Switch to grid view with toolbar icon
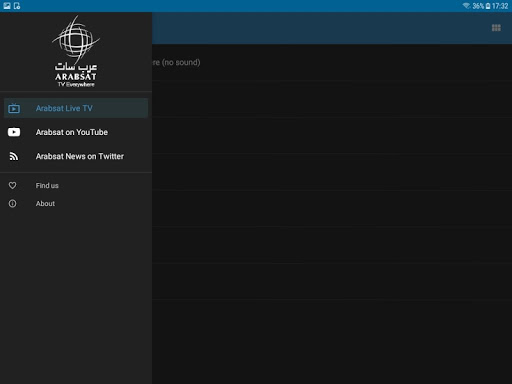This screenshot has width=512, height=384. [x=496, y=28]
